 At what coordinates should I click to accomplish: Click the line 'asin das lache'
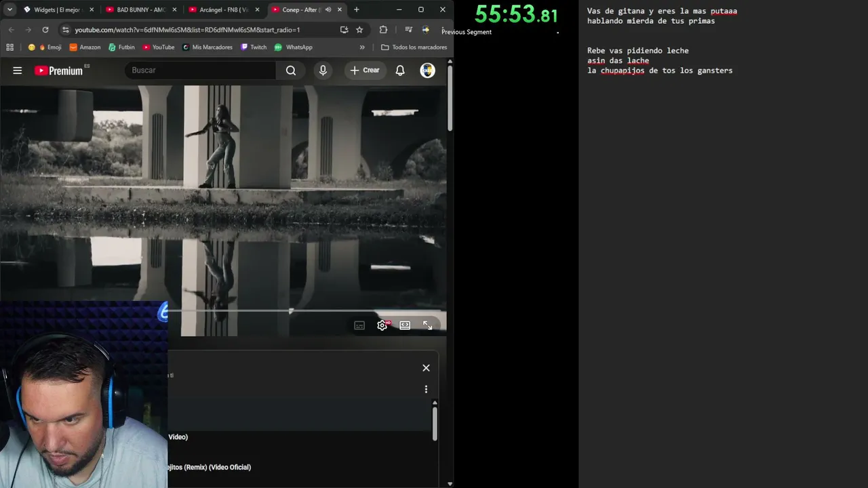[x=618, y=60]
